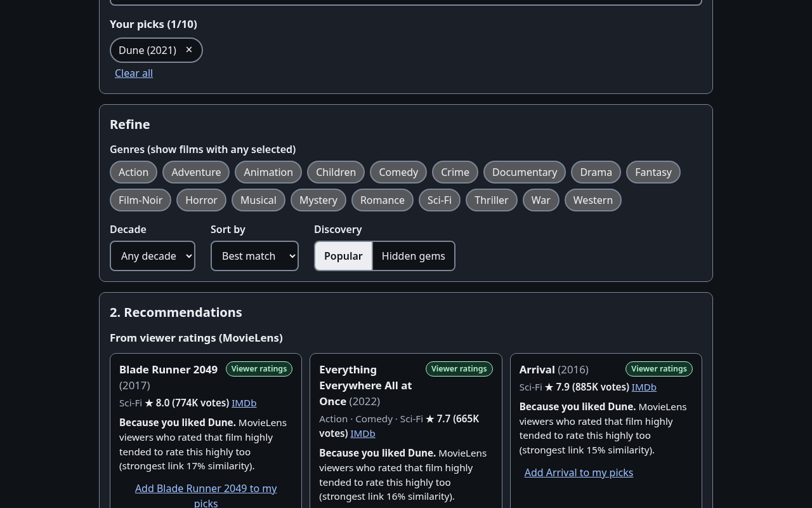812x508 pixels.
Task: Toggle the Action genre chip
Action: coord(133,172)
